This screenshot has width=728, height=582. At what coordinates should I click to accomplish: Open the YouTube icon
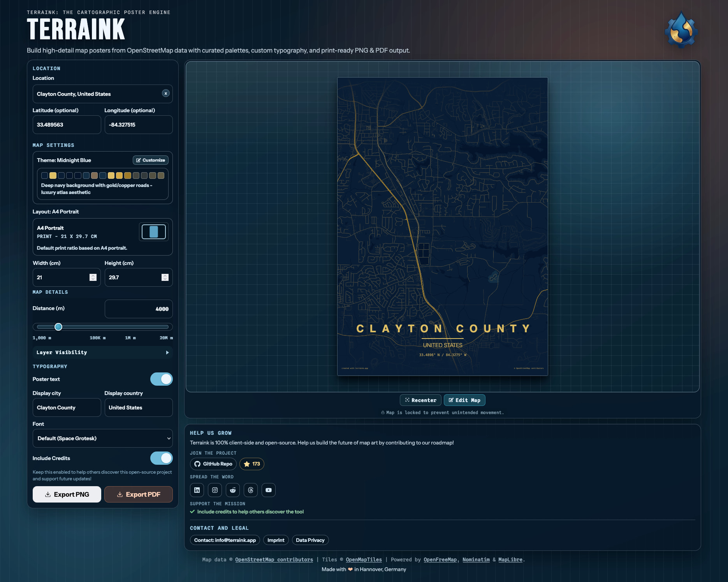(269, 490)
